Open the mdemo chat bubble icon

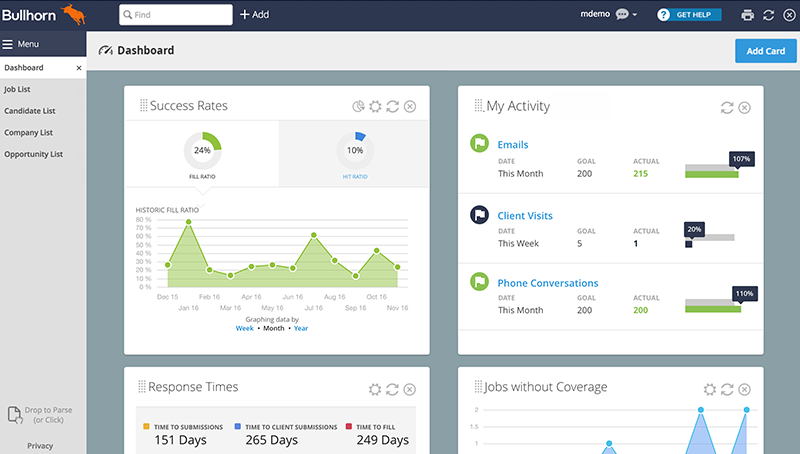pyautogui.click(x=622, y=14)
